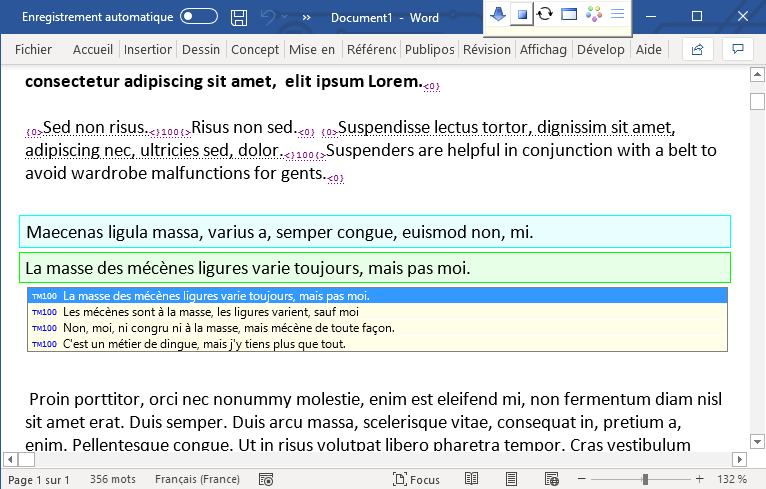Image resolution: width=766 pixels, height=489 pixels.
Task: Open the Références tab
Action: (x=371, y=49)
